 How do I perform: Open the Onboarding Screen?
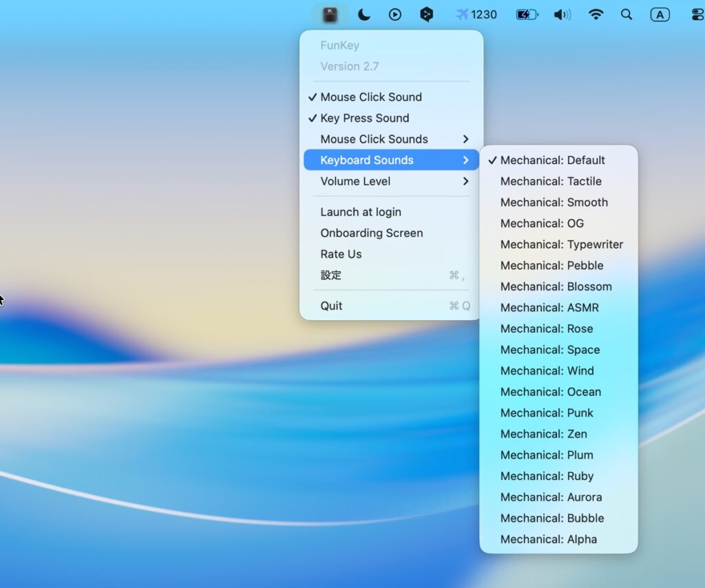point(371,233)
